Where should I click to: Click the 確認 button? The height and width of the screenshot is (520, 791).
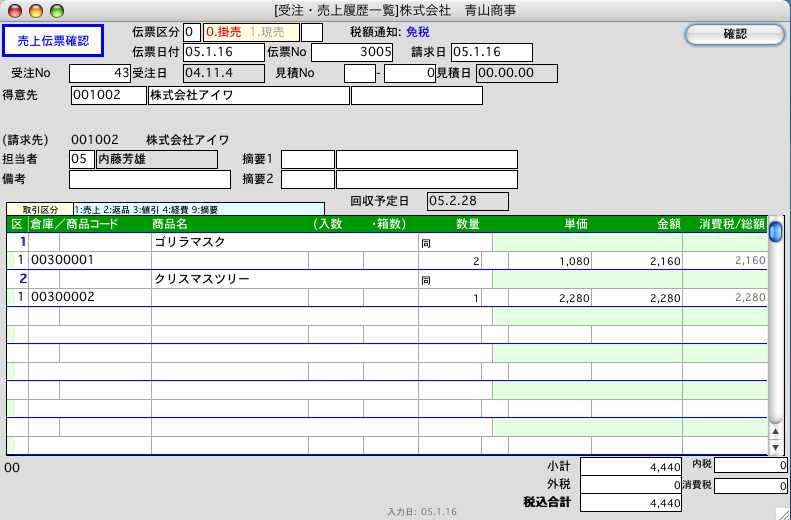click(x=734, y=34)
